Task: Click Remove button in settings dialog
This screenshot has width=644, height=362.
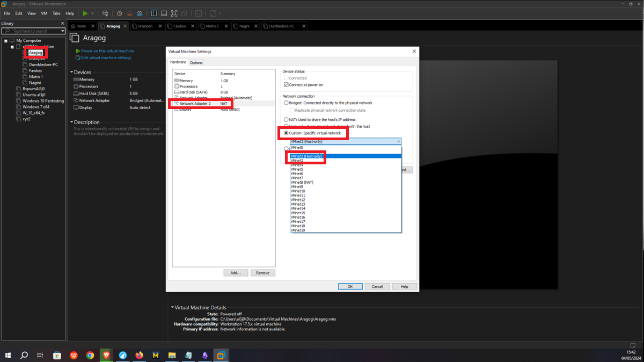Action: (x=263, y=273)
